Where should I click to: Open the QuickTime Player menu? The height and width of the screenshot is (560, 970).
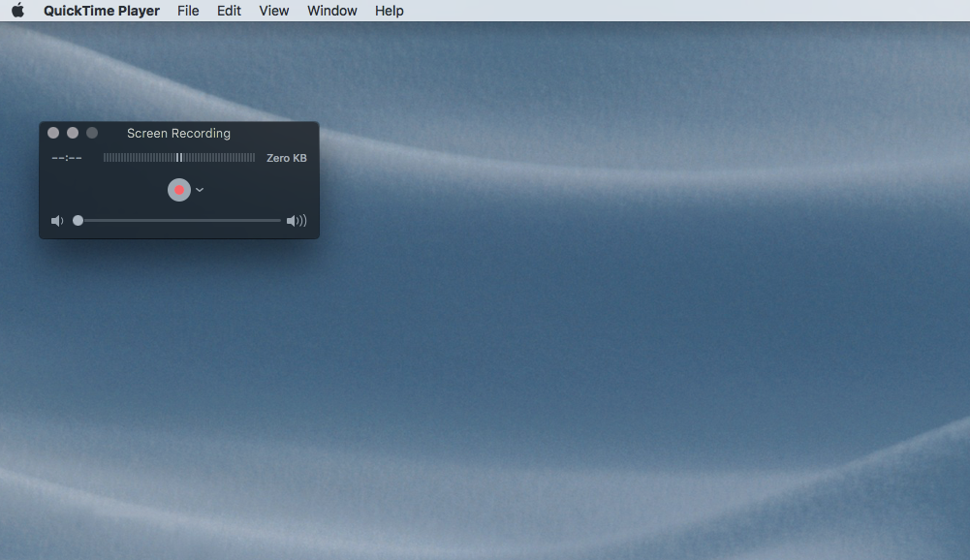coord(102,11)
